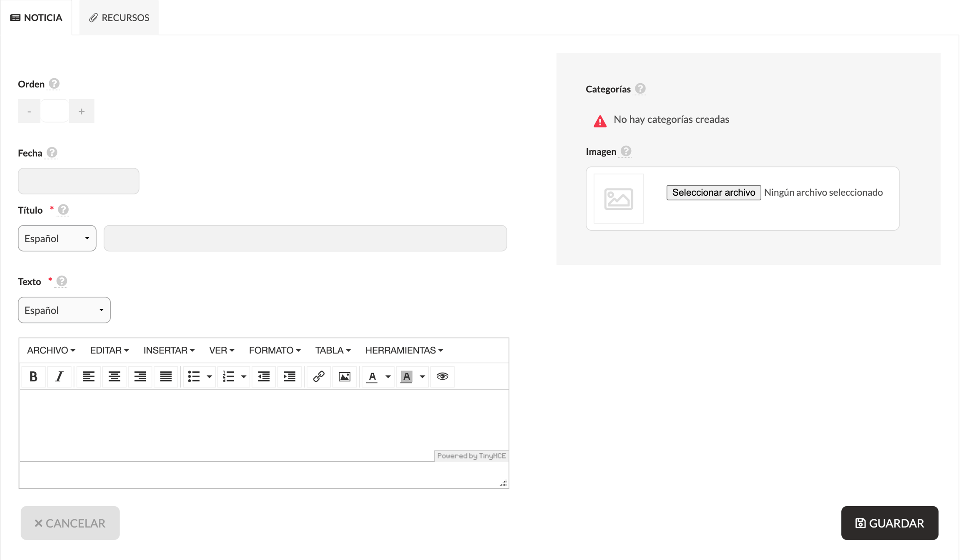Open the Título language dropdown
Screen dimensions: 960x560
pyautogui.click(x=57, y=238)
